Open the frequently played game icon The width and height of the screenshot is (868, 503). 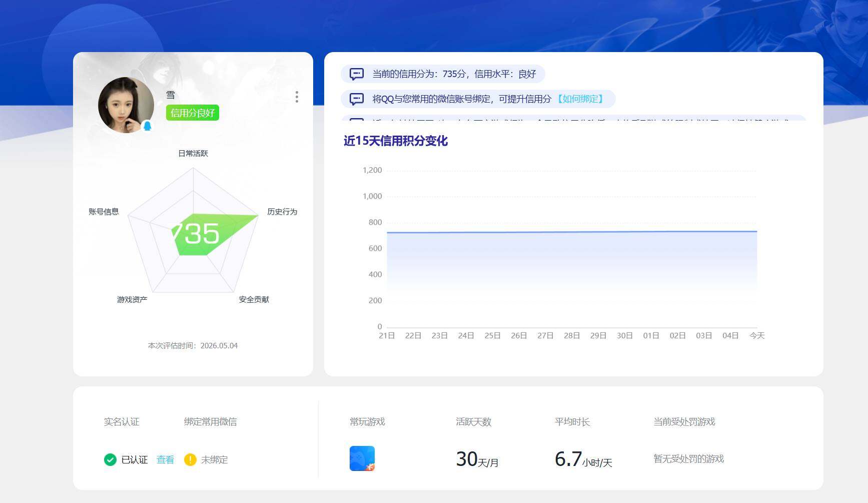coord(362,458)
